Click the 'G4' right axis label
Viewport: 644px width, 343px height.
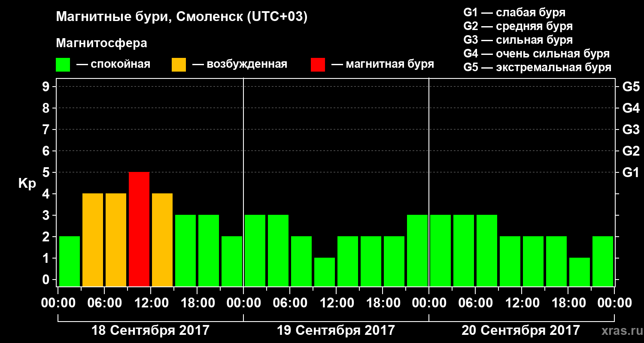point(631,108)
